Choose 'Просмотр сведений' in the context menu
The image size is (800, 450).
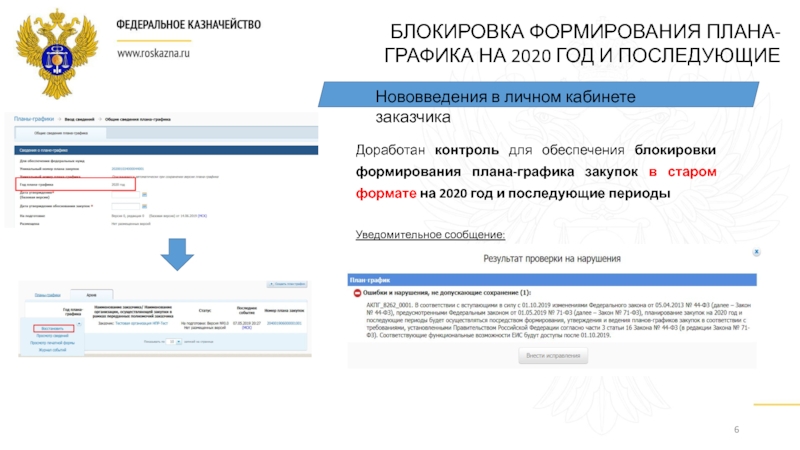[x=52, y=336]
